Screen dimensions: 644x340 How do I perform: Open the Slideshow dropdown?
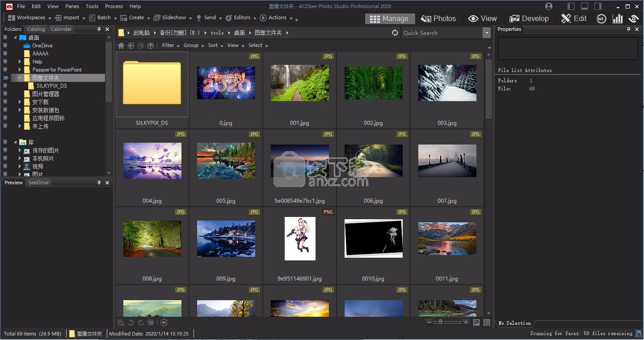tap(173, 17)
